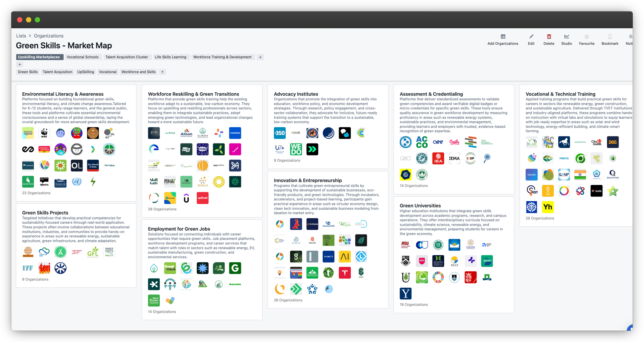The height and width of the screenshot is (342, 644).
Task: Select the ACCO logo
Action: (x=422, y=142)
